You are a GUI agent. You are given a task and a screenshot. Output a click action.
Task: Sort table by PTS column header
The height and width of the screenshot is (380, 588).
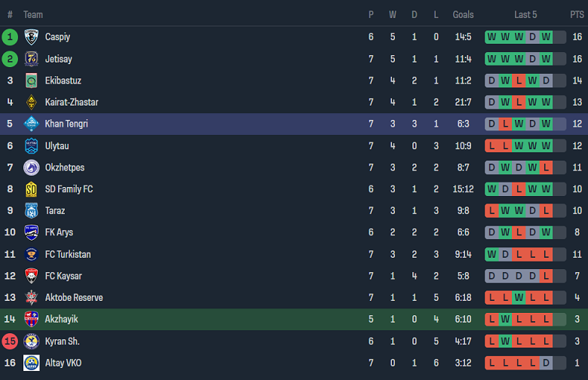576,14
